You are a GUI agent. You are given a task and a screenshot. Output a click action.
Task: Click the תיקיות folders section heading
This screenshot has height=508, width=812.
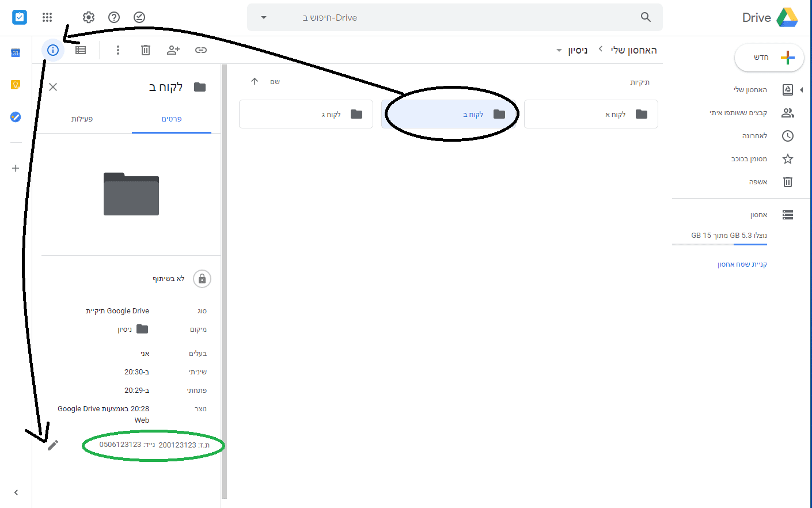[640, 82]
